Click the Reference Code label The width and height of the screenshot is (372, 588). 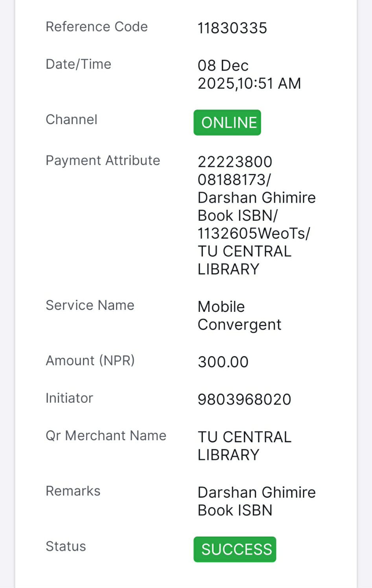[x=97, y=27]
